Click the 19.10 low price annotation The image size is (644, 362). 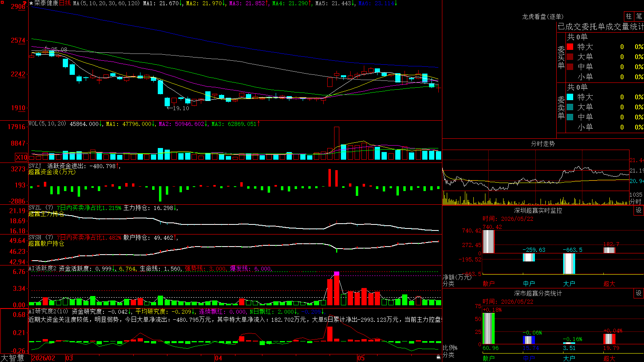(x=181, y=108)
